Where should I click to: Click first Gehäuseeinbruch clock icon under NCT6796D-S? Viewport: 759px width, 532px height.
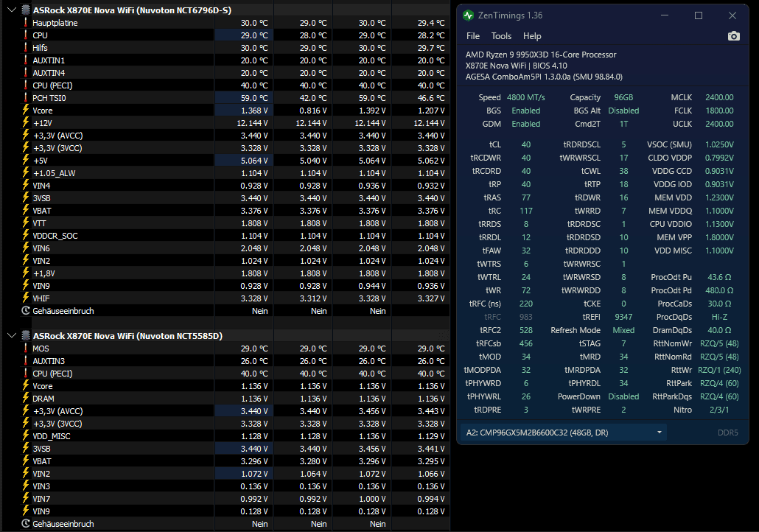click(x=26, y=310)
